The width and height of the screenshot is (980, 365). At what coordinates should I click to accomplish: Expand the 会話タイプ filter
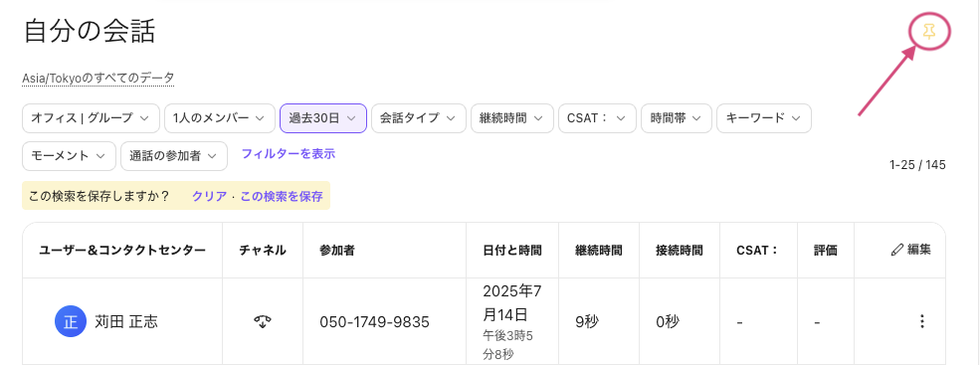click(x=418, y=118)
